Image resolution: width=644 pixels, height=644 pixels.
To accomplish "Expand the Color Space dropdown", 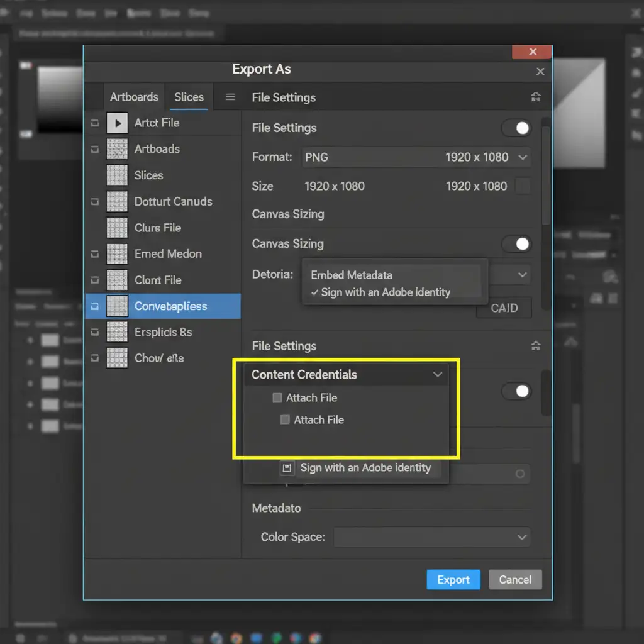I will coord(431,537).
